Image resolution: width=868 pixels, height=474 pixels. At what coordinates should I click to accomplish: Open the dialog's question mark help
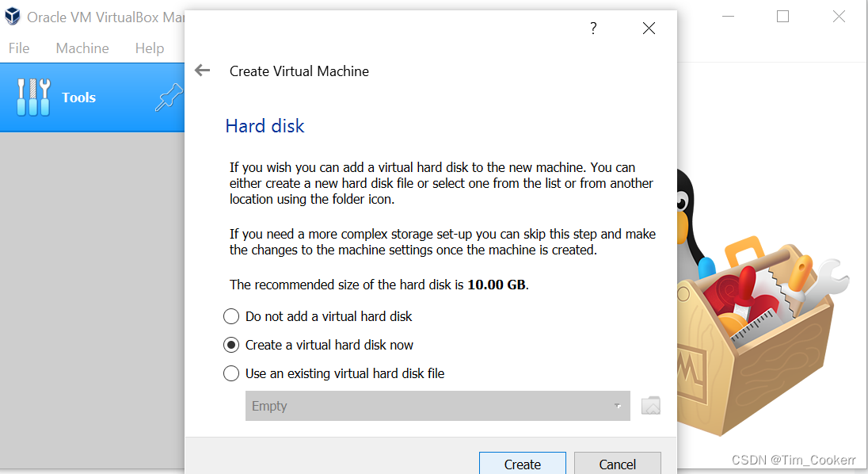tap(593, 29)
